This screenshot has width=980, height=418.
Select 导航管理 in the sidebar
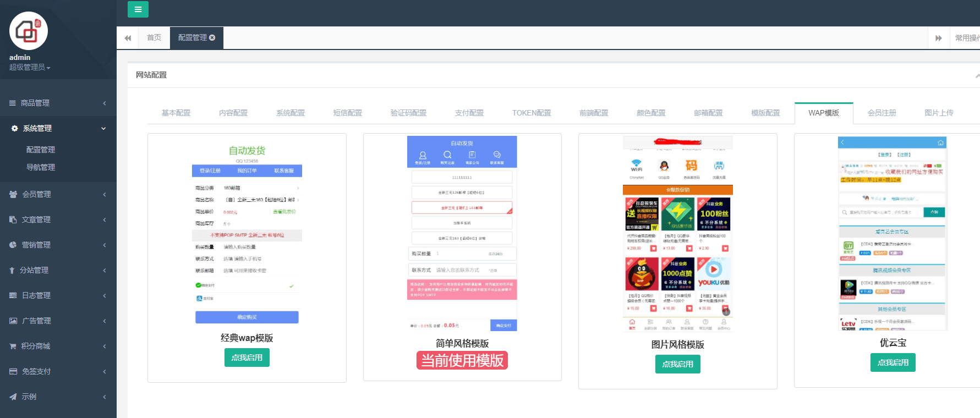click(x=41, y=167)
